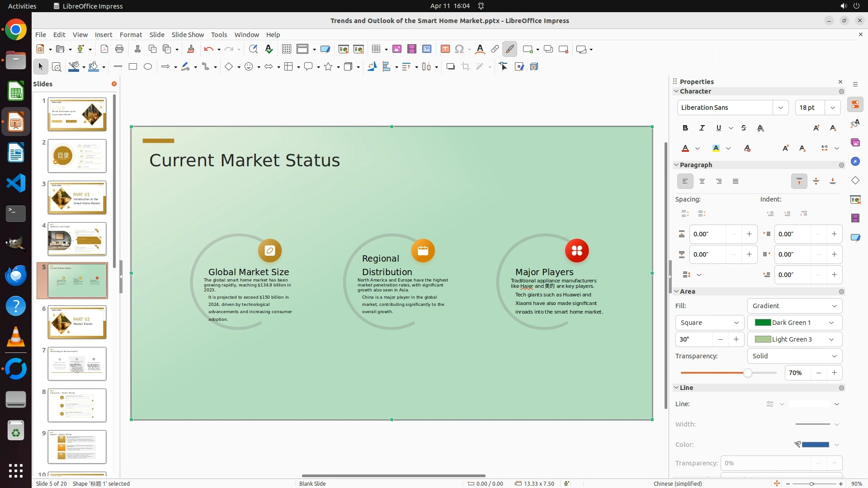Open Character section more options
Image resolution: width=868 pixels, height=488 pixels.
[841, 92]
